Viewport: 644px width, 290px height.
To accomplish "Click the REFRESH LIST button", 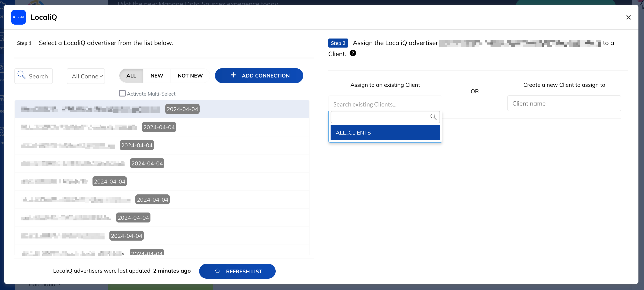I will click(237, 271).
